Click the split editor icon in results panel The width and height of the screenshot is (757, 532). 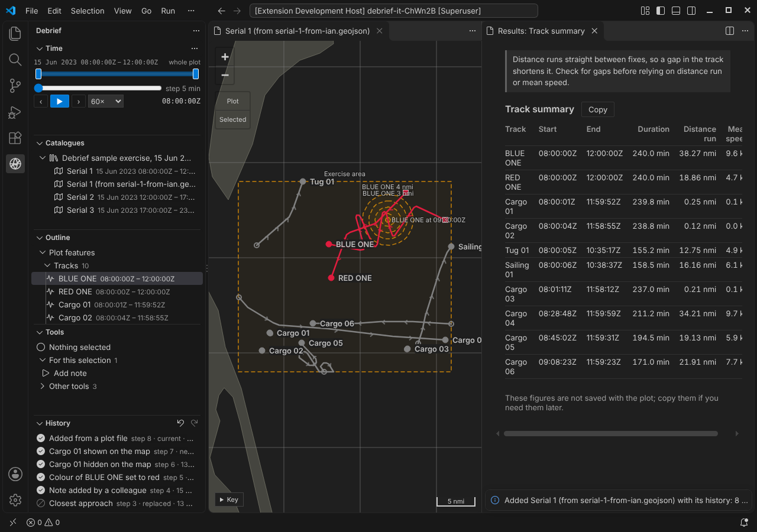730,31
